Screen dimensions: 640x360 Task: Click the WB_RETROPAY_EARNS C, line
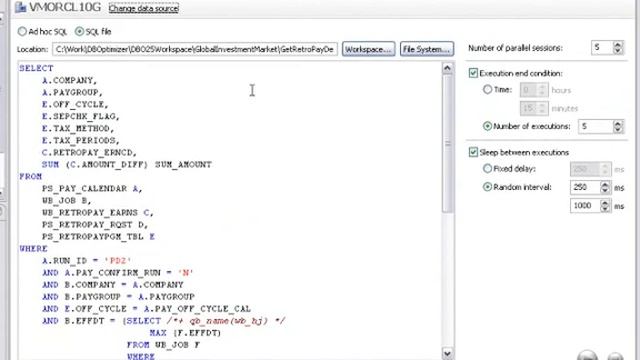point(98,213)
